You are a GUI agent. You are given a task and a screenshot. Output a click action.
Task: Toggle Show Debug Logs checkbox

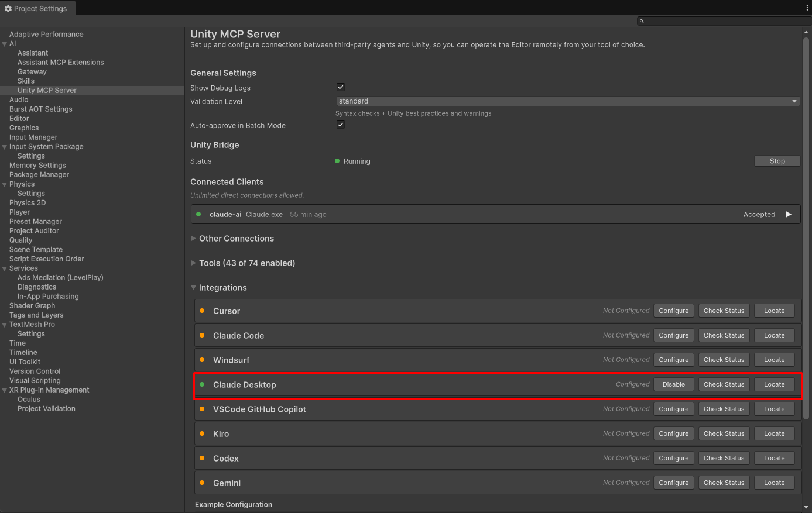[341, 87]
